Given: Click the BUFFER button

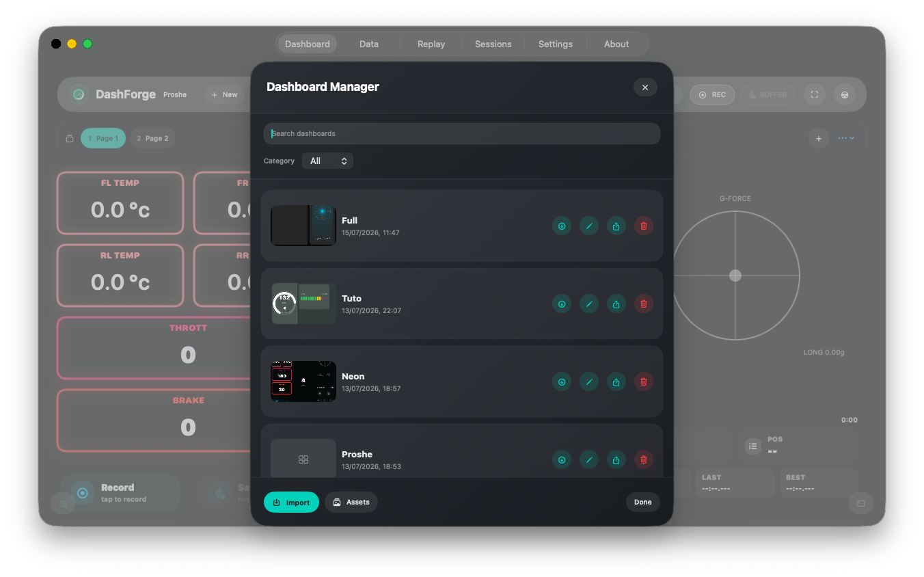Looking at the screenshot, I should click(768, 94).
